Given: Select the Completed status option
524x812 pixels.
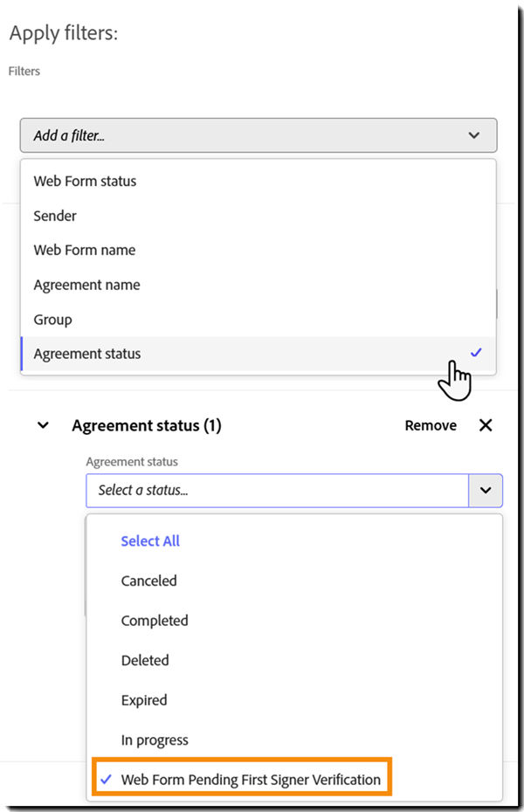Looking at the screenshot, I should 155,621.
